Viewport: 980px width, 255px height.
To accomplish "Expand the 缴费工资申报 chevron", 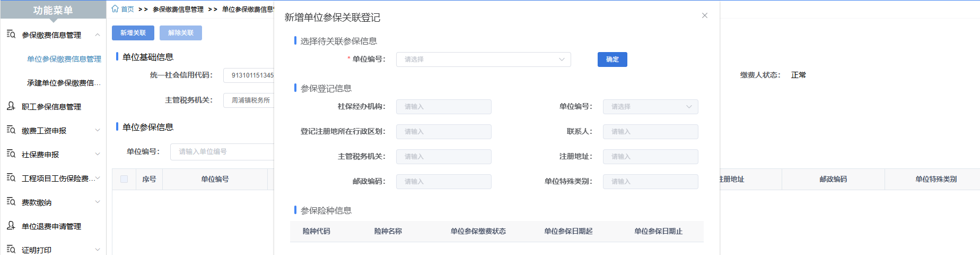I will (98, 130).
